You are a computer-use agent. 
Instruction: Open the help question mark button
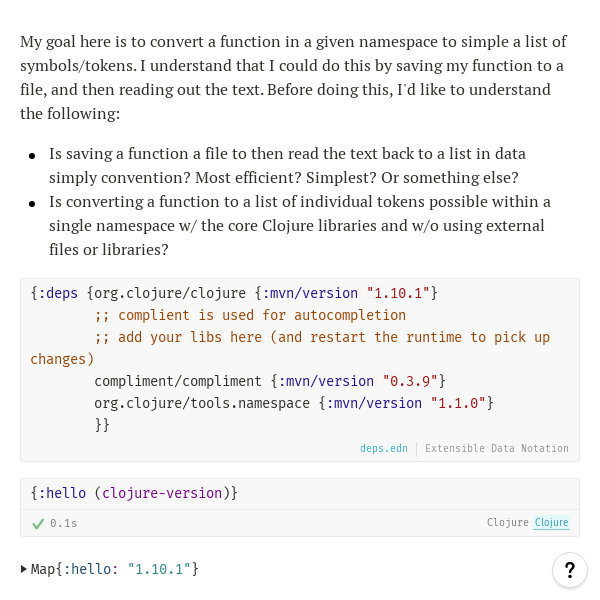569,570
